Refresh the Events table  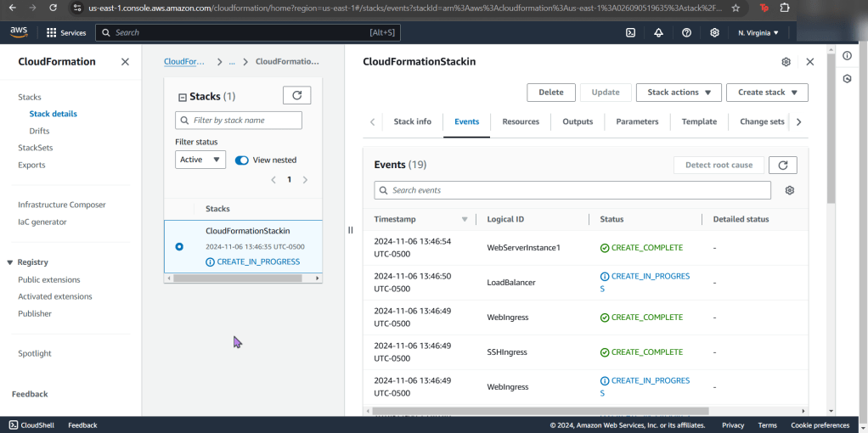[x=782, y=165]
